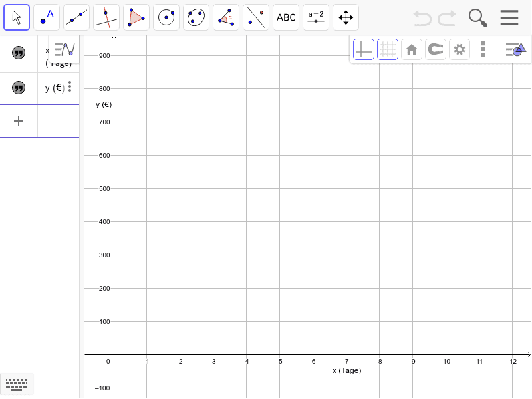Click the x (Tage) axis label
Screen dimensions: 532x399
click(x=346, y=370)
